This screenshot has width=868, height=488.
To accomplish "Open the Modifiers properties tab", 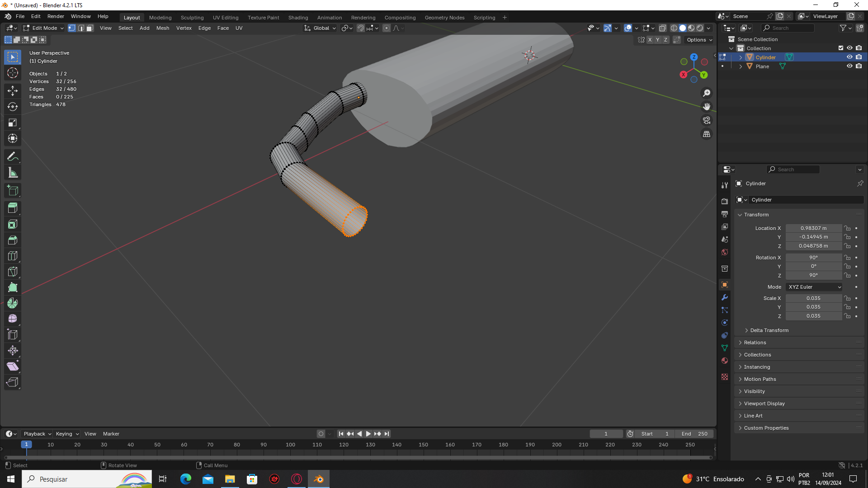I will 725,297.
